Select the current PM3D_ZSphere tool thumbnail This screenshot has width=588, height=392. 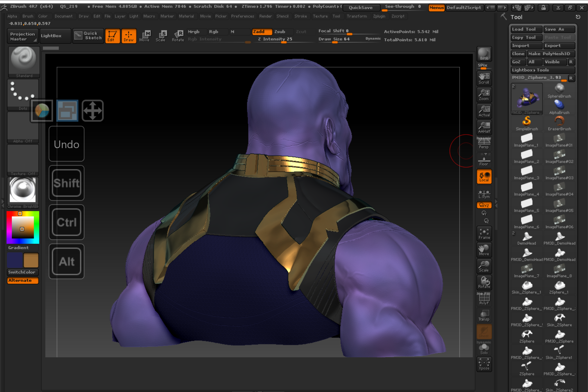tap(527, 99)
